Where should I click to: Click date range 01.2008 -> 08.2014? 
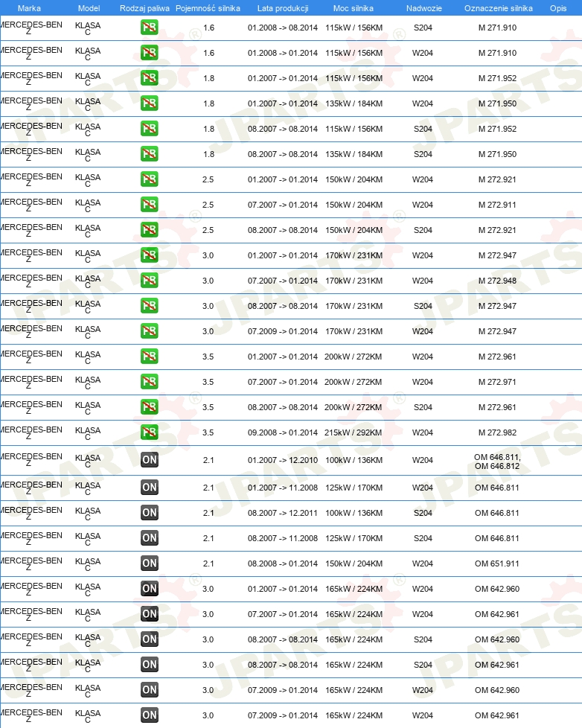point(283,28)
